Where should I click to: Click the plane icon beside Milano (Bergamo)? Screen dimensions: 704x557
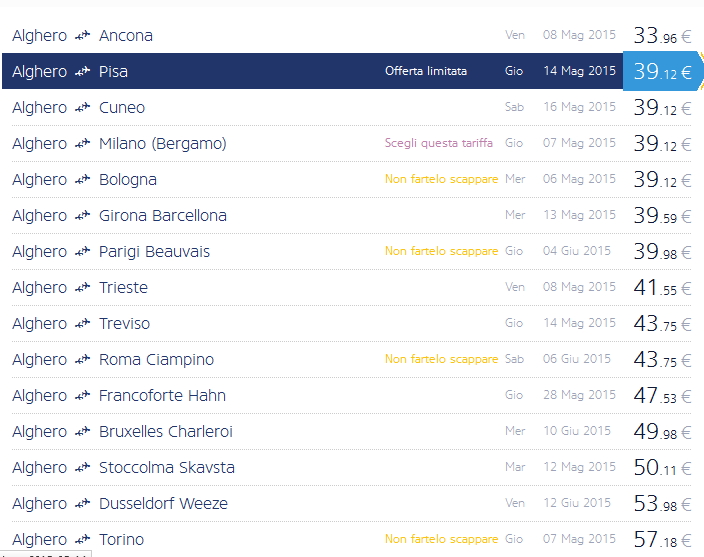[83, 144]
